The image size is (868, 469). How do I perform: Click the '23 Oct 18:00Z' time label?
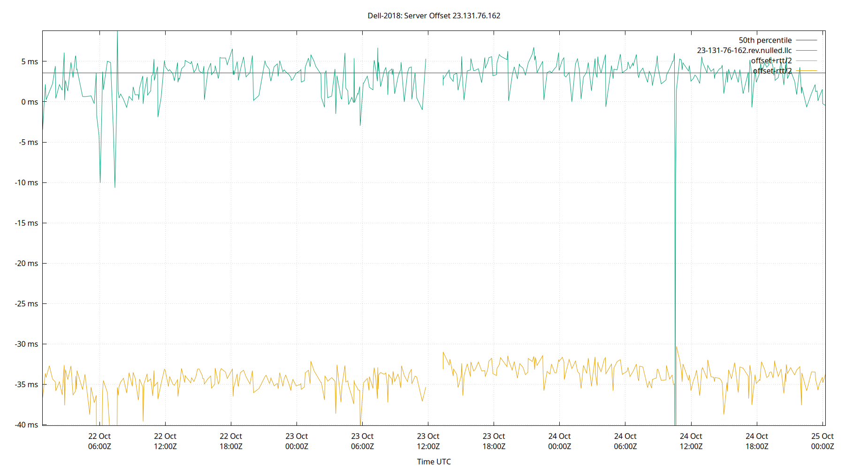[494, 441]
